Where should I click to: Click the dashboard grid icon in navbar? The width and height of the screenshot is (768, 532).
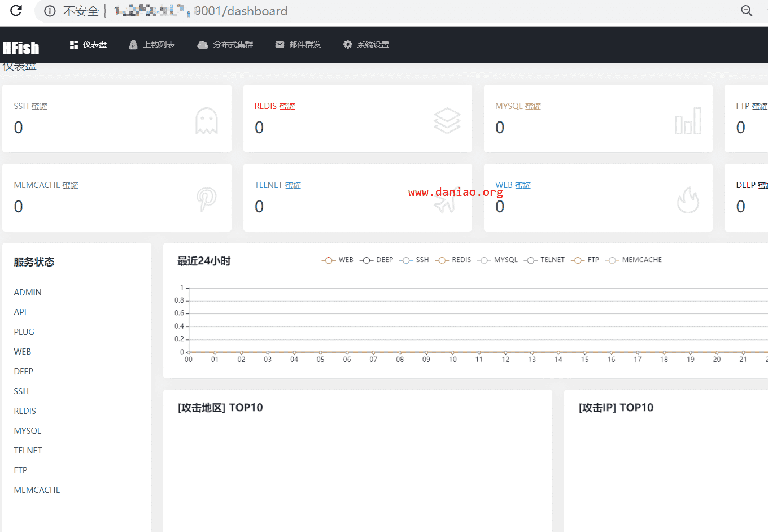(74, 45)
